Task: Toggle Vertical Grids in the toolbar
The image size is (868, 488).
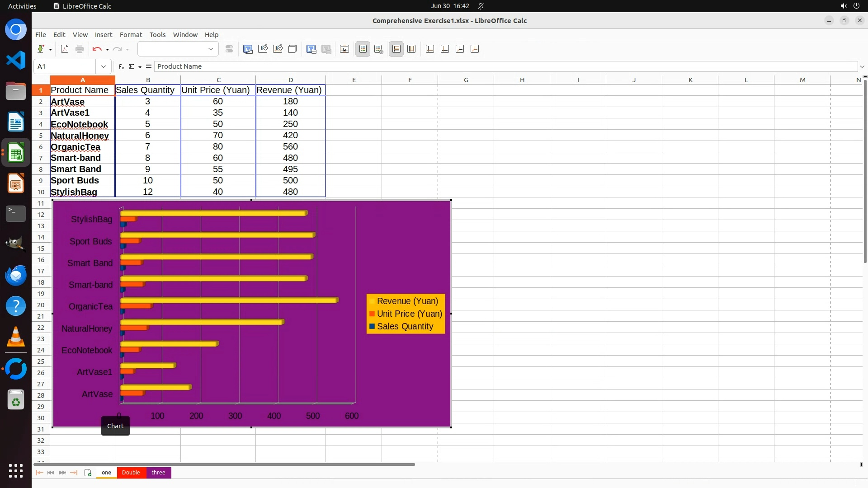Action: pos(411,49)
